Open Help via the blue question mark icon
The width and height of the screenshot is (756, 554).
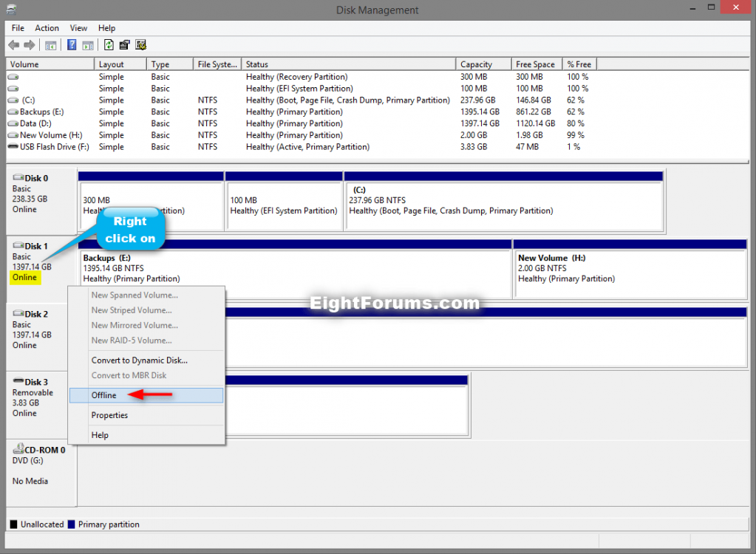71,44
